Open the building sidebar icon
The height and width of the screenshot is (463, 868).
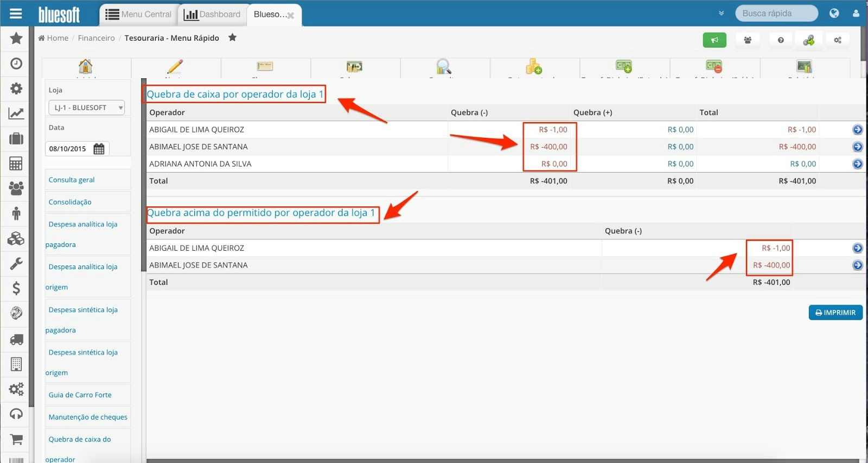(x=16, y=364)
